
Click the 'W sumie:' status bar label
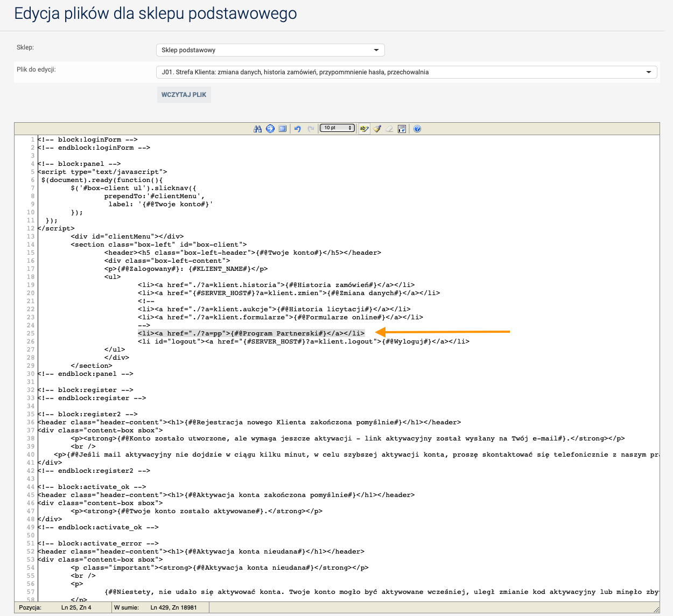127,607
